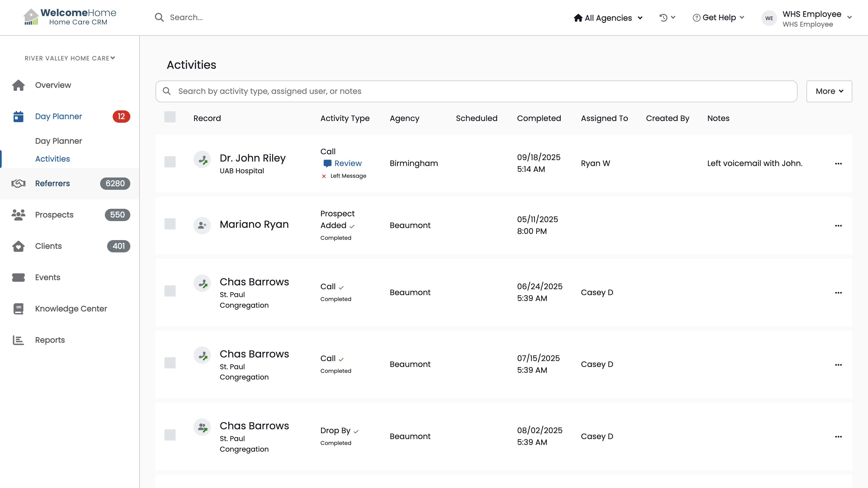Open the All Agencies dropdown
The image size is (868, 488).
(608, 18)
